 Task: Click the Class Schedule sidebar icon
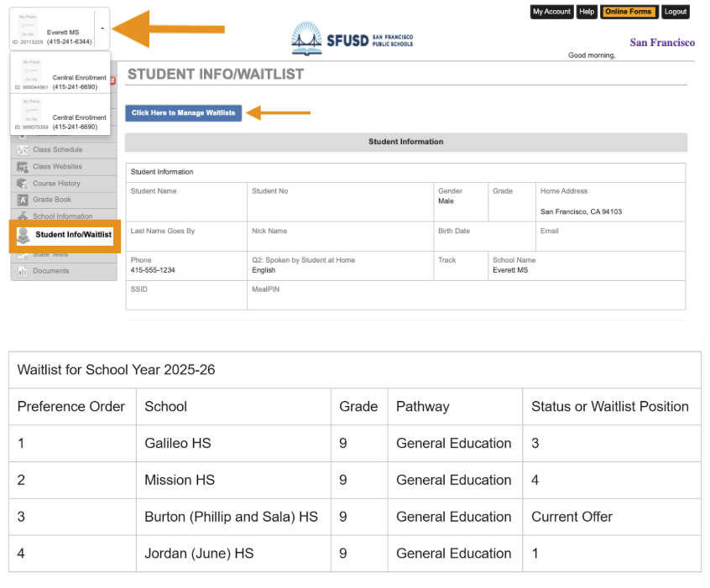point(23,150)
